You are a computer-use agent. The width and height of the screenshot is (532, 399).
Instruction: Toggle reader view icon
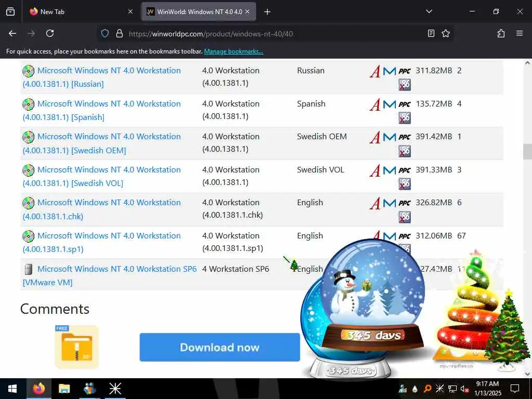(x=431, y=33)
